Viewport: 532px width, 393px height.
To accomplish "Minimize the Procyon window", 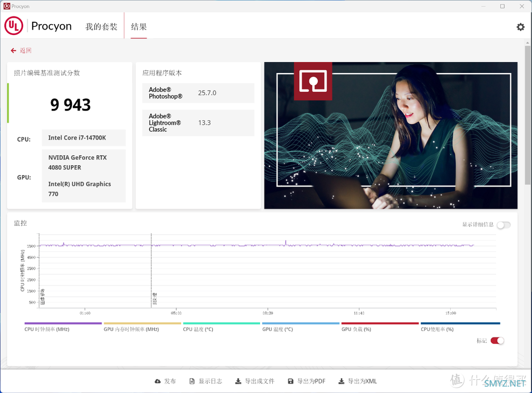I will click(x=484, y=6).
